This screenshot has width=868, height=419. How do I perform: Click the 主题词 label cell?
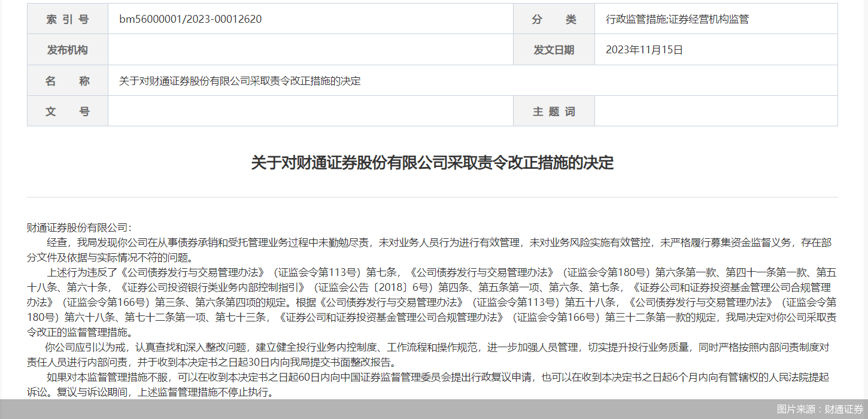pyautogui.click(x=554, y=111)
